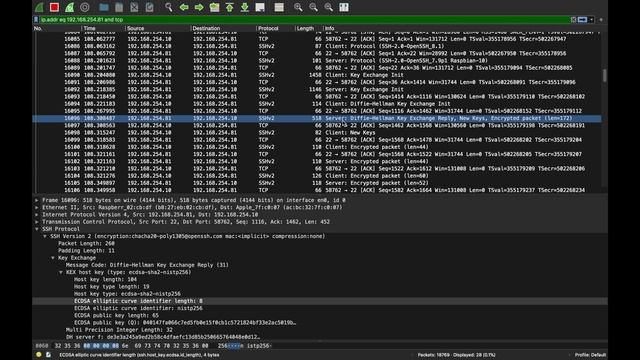This screenshot has width=640, height=360.
Task: Jump to the last packet
Action: pyautogui.click(x=244, y=7)
